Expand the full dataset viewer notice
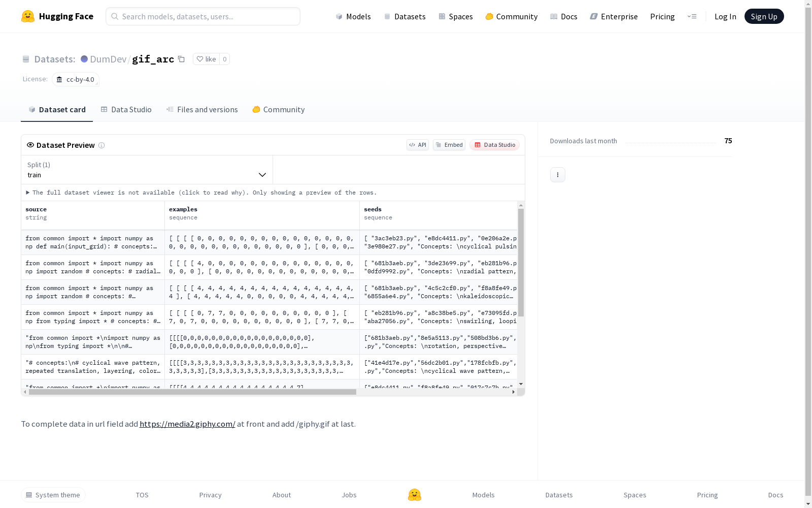 [x=201, y=193]
